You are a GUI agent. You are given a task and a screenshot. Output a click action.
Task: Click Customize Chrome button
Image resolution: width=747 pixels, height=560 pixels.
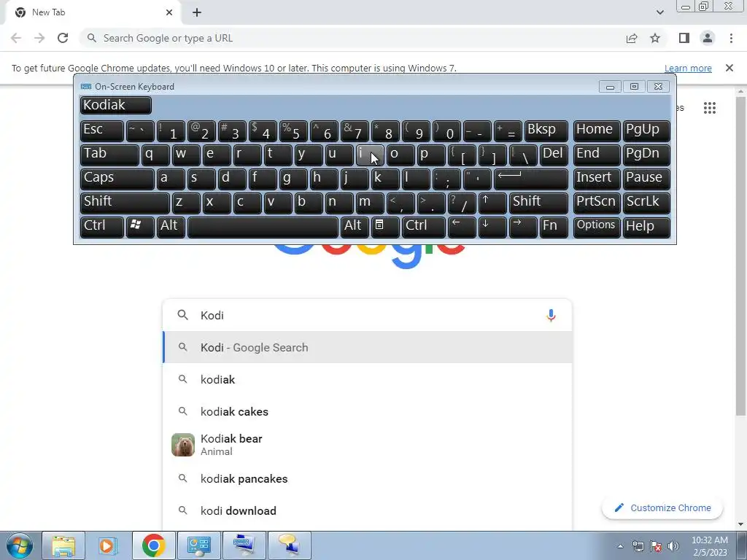pos(662,507)
